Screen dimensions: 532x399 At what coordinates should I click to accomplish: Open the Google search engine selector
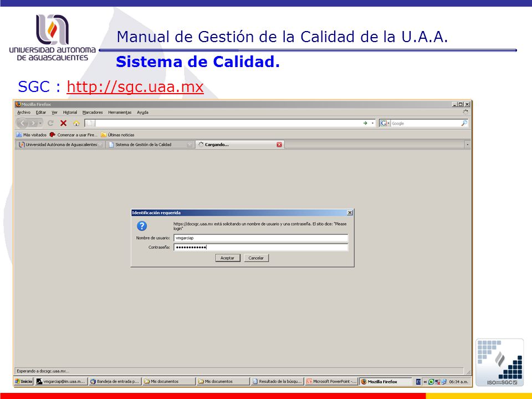pos(385,123)
